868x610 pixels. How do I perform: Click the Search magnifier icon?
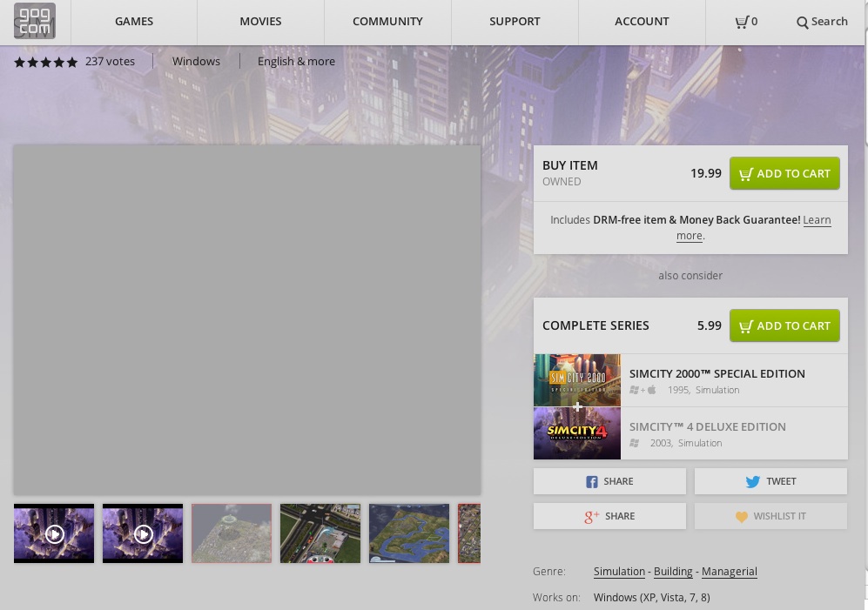point(802,23)
